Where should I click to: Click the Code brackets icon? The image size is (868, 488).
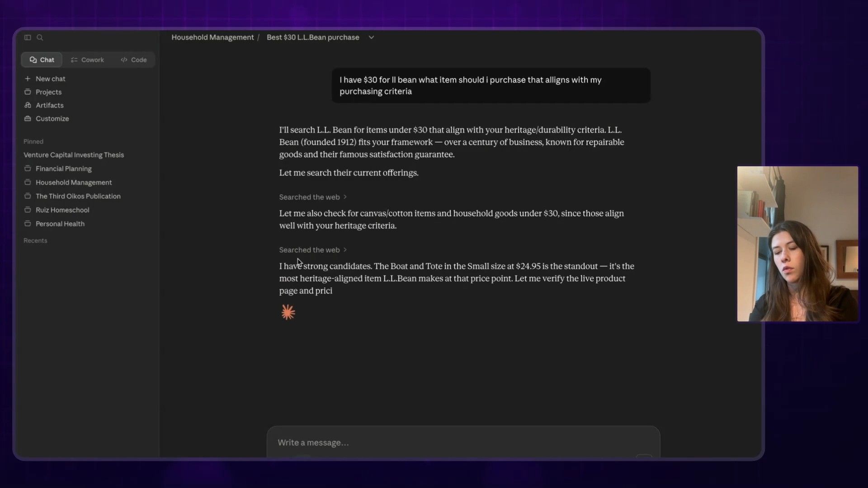pos(124,60)
